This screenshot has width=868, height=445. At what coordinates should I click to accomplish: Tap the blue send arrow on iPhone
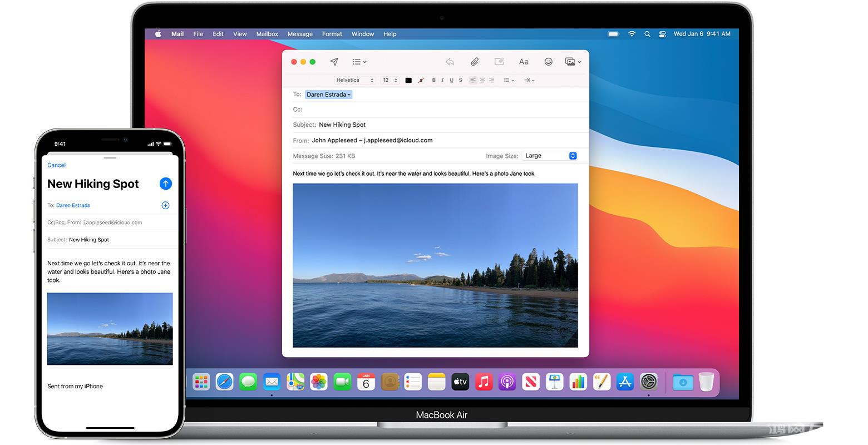point(165,184)
